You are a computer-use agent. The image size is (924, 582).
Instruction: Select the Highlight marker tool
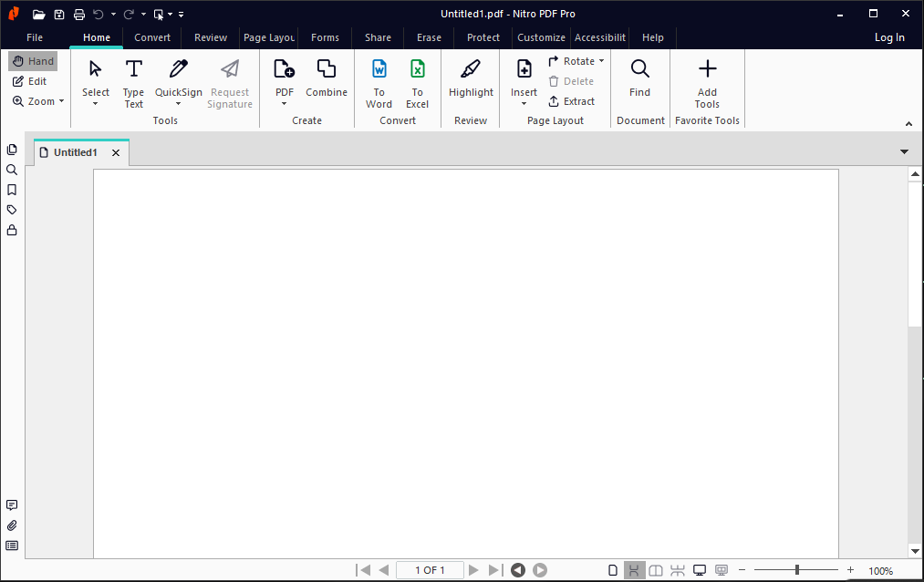tap(471, 78)
